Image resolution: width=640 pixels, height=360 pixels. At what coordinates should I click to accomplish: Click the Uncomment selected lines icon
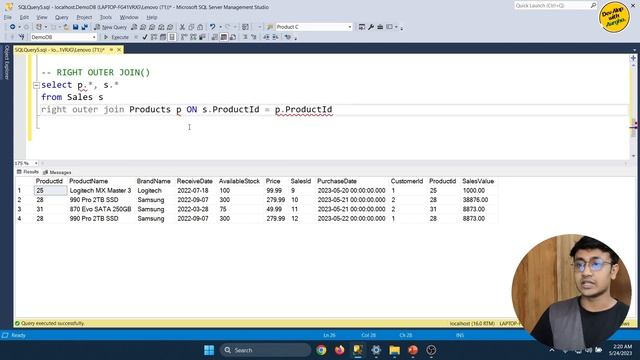(x=253, y=37)
